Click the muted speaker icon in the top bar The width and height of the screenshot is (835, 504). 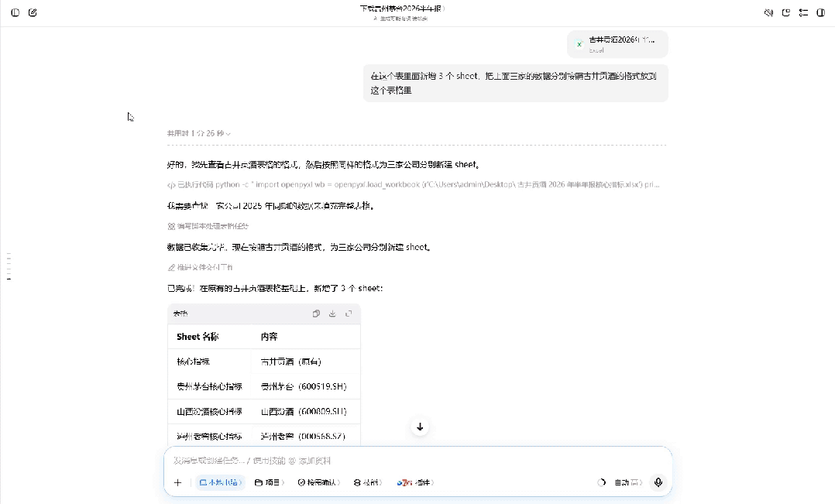768,12
